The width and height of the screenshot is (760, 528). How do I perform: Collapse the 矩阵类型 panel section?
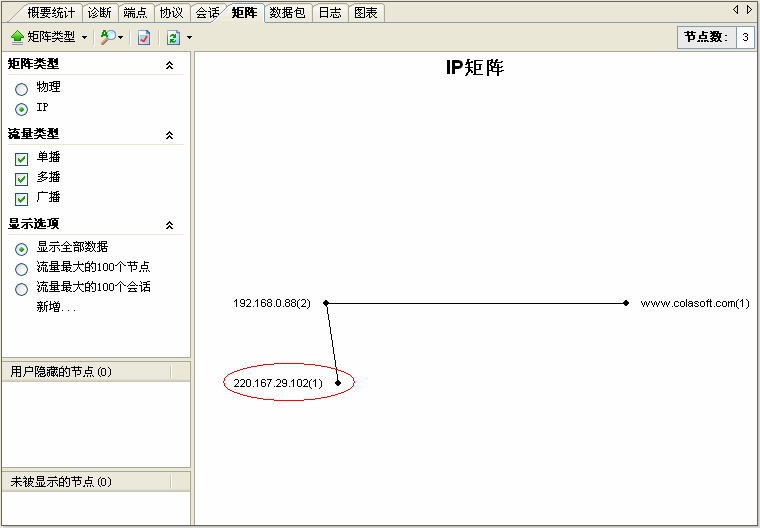pyautogui.click(x=169, y=65)
